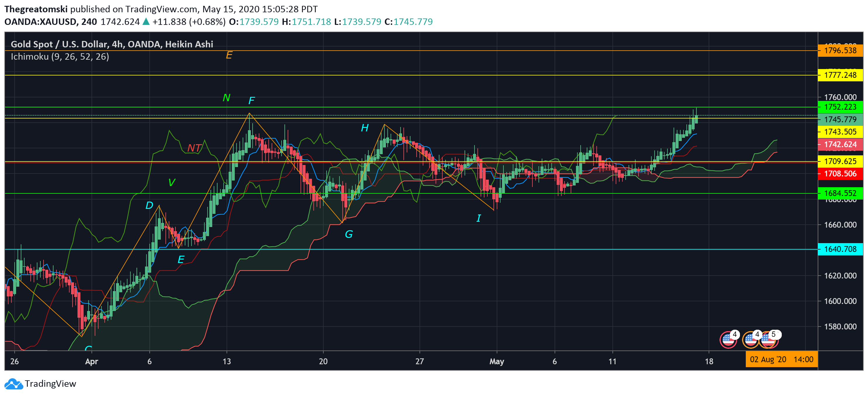Click the 1745.779 current price label
The height and width of the screenshot is (397, 868).
tap(840, 119)
